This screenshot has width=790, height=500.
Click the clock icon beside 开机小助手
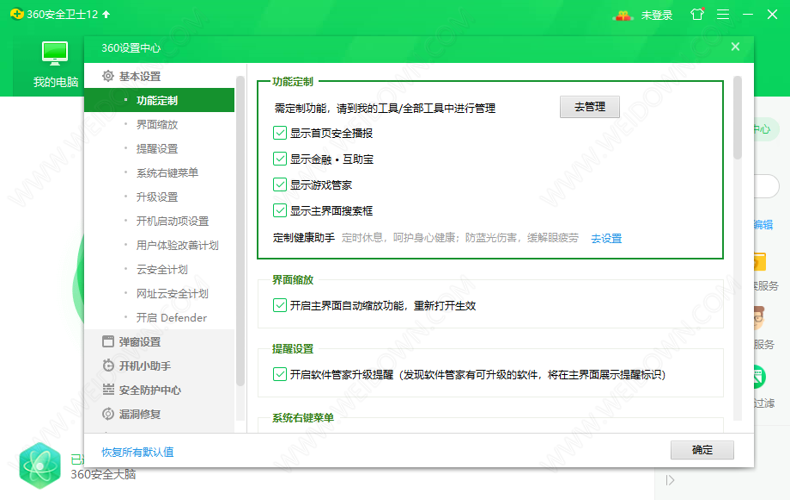tap(108, 365)
